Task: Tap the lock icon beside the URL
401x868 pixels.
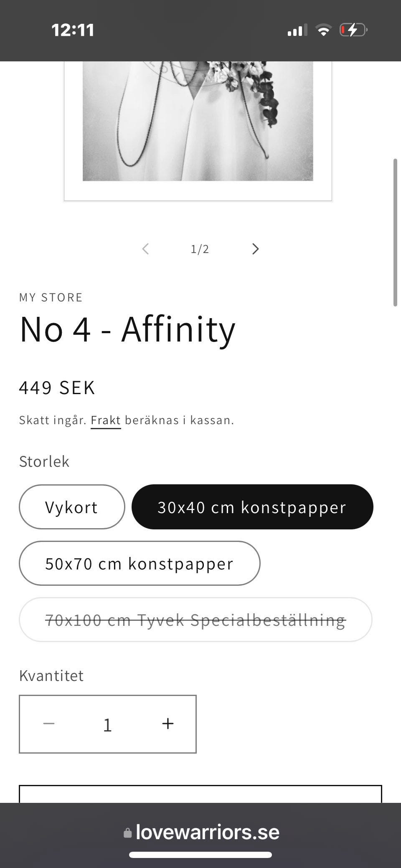Action: tap(127, 833)
